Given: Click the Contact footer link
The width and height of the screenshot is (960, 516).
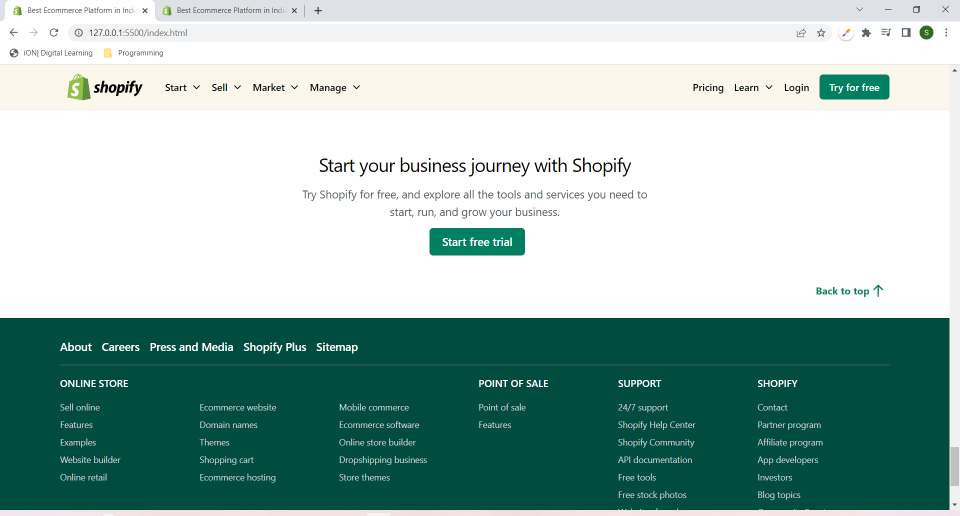Looking at the screenshot, I should click(x=772, y=407).
